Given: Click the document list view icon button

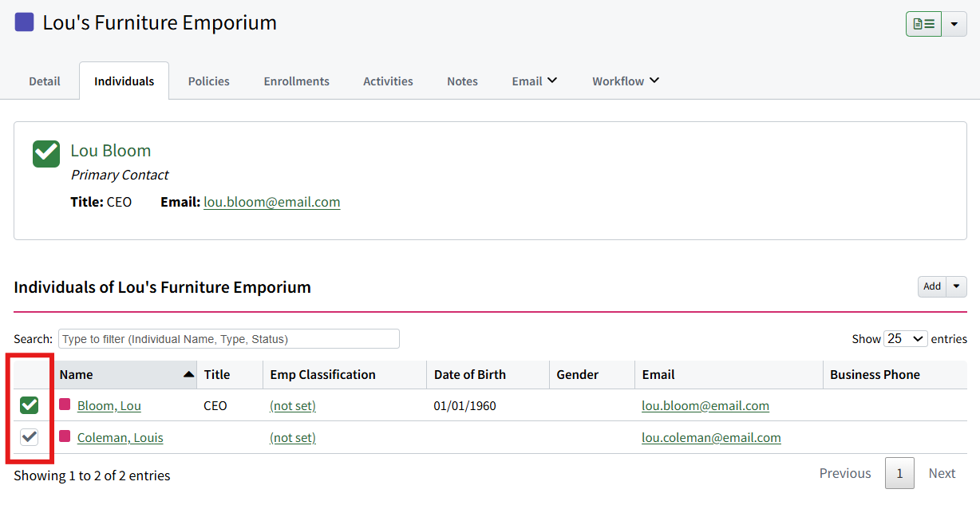Looking at the screenshot, I should (x=923, y=24).
